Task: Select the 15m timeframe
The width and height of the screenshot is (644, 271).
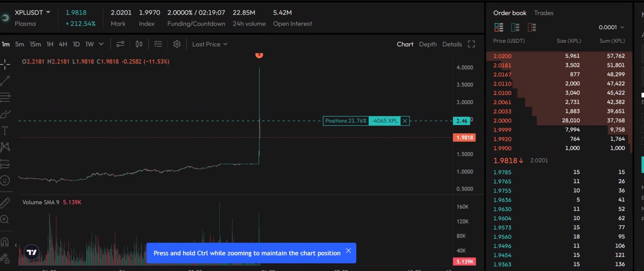Action: (x=35, y=44)
